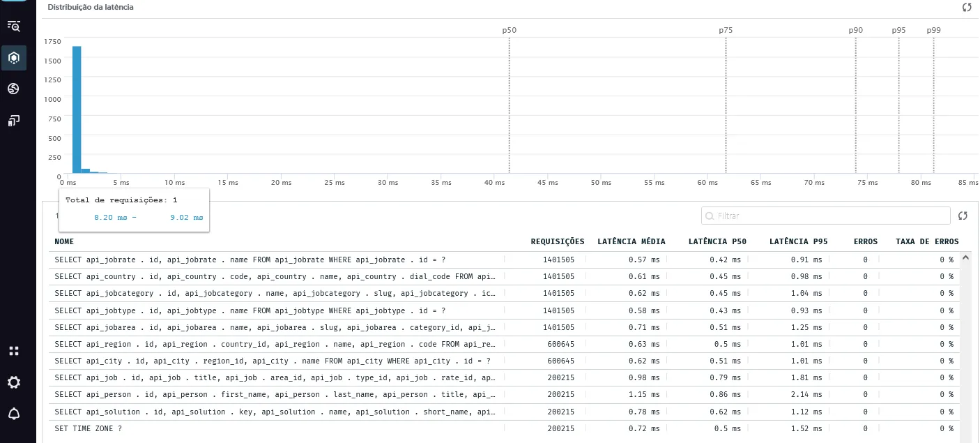Sort table by LATÊNCIA P95 column
The height and width of the screenshot is (443, 980).
point(799,241)
